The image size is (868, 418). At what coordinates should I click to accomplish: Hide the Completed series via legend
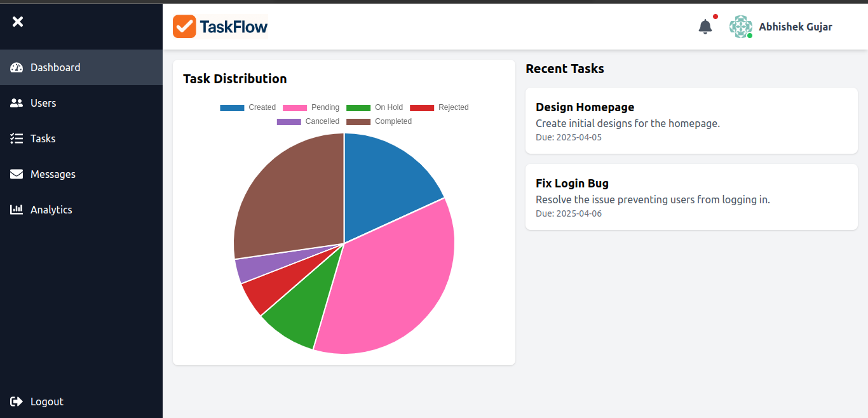[379, 121]
